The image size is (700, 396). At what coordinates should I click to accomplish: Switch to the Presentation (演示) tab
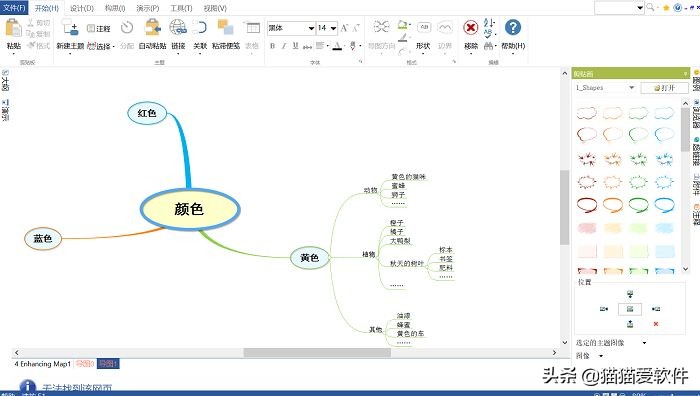147,8
